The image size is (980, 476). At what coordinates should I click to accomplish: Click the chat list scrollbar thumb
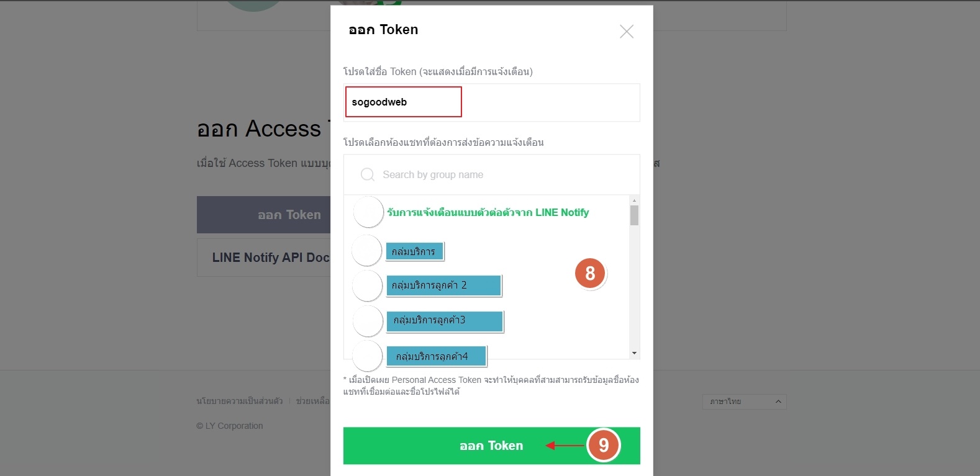click(634, 215)
